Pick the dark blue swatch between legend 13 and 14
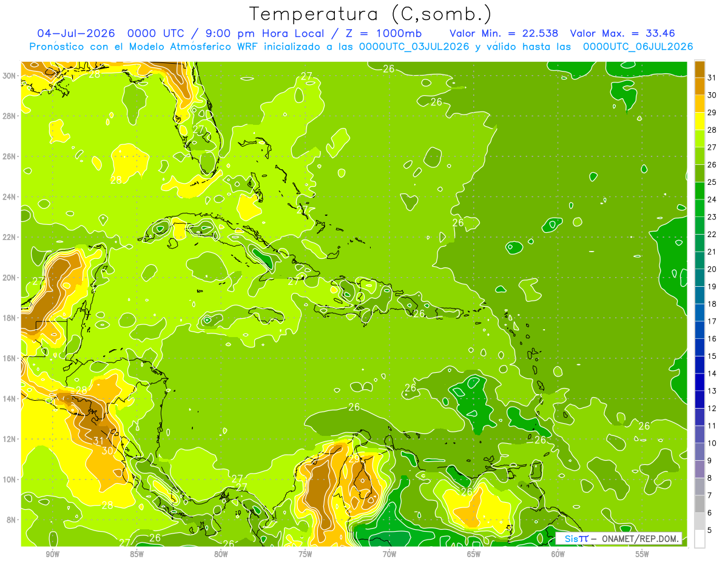Screen dimensions: 728x562 699,383
